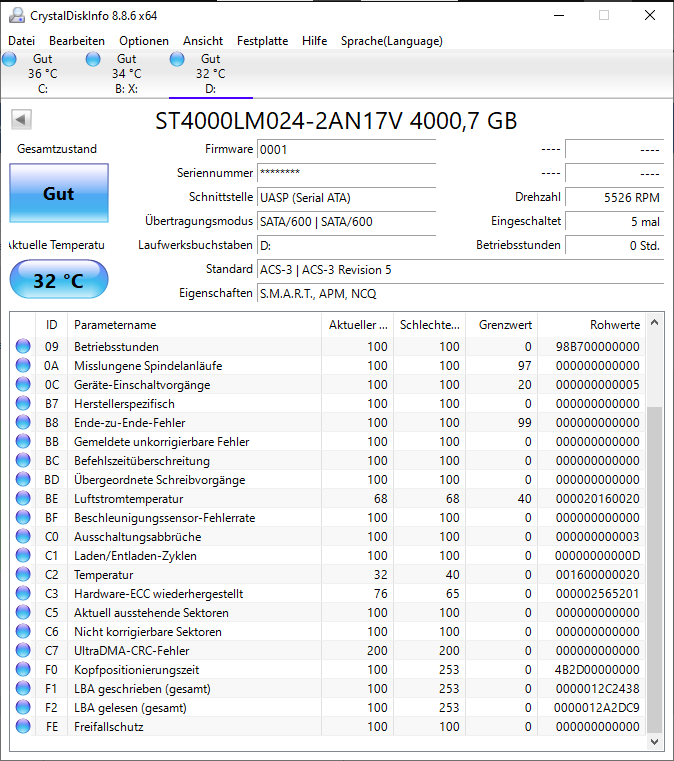
Task: Click status orb of Befehlszeitüberschreitung row
Action: (x=23, y=460)
